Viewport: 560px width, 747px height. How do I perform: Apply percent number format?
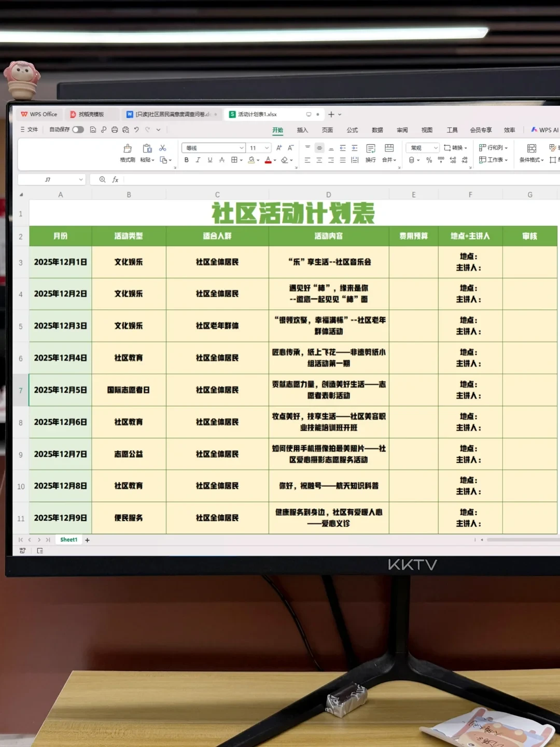(429, 161)
